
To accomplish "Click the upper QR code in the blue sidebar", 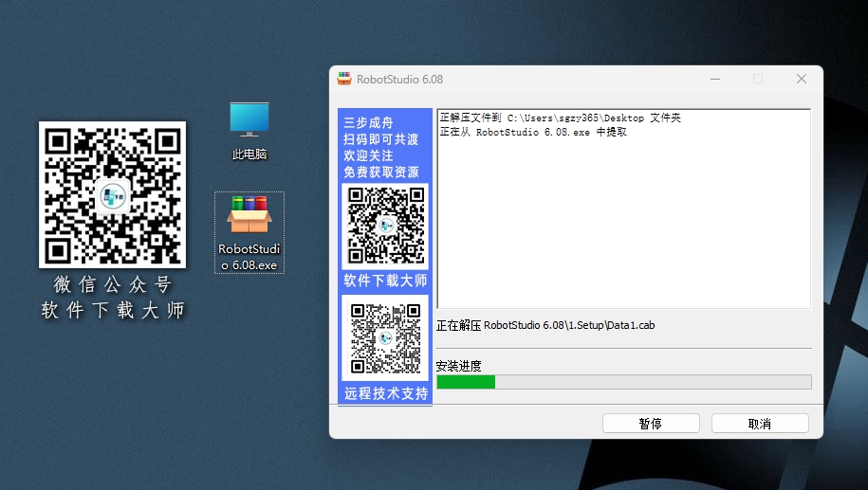I will click(385, 226).
